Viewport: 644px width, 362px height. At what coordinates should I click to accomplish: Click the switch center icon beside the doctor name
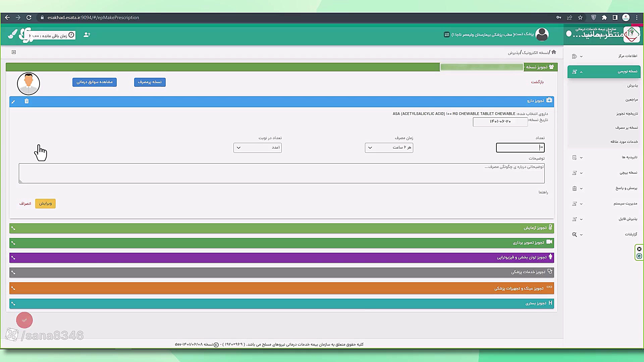446,35
